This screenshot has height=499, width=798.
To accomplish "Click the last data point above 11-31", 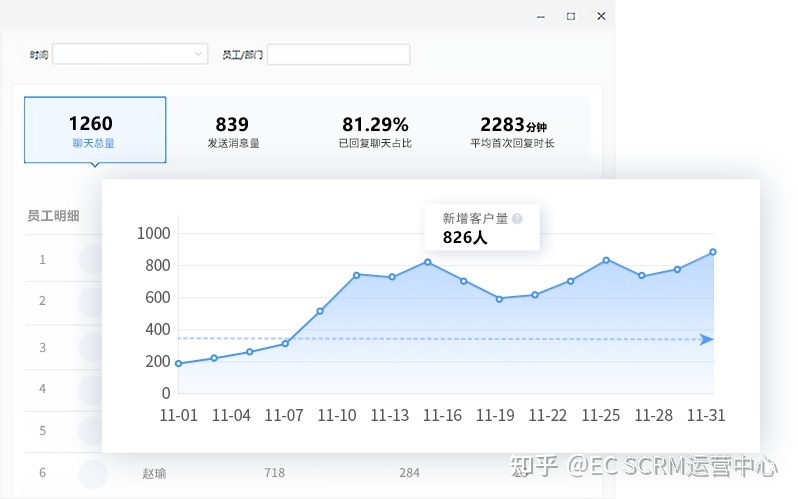I will 713,252.
